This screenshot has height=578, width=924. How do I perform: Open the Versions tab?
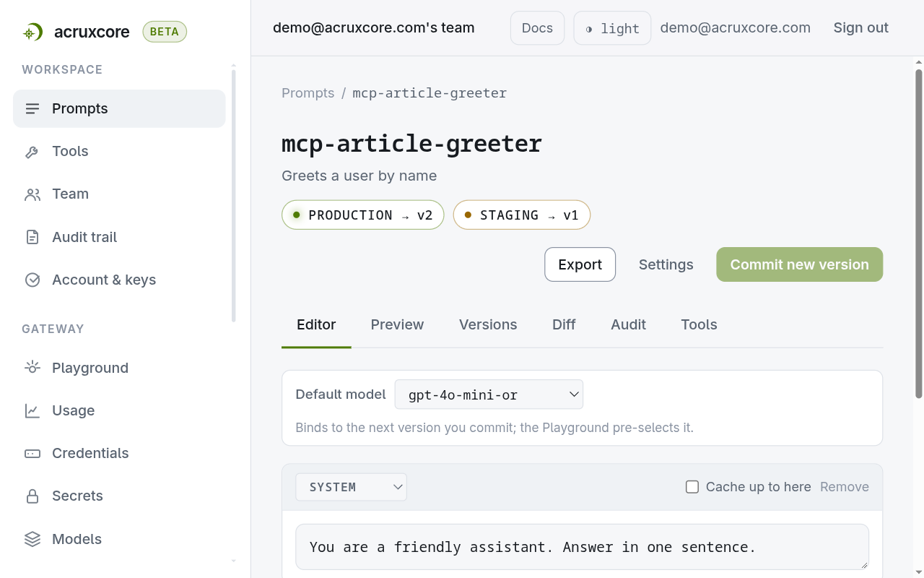coord(488,324)
